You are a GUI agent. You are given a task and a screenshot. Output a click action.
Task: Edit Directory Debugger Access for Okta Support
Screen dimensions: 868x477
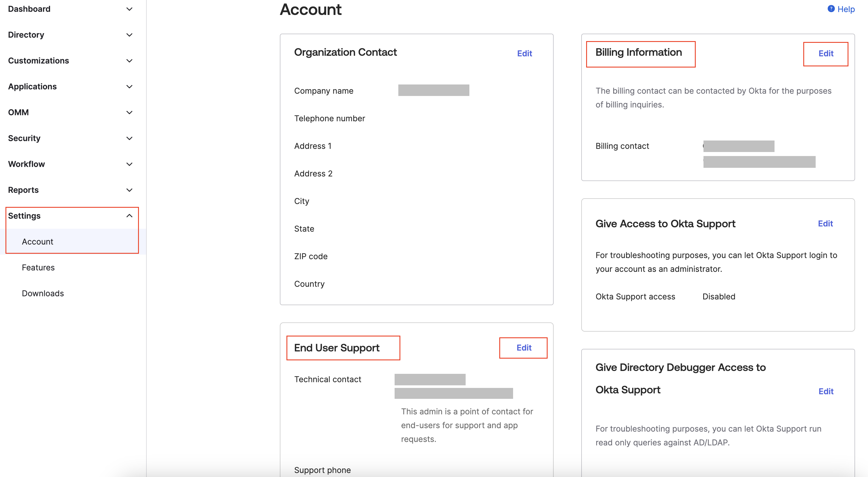pos(827,391)
